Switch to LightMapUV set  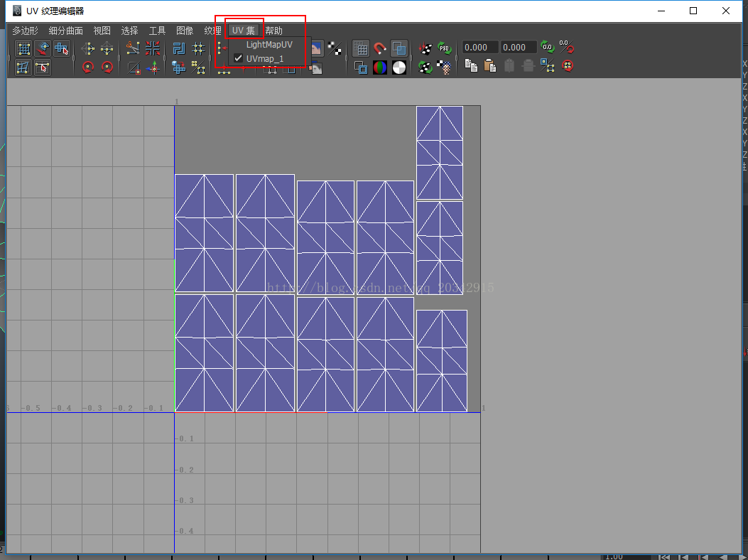tap(270, 44)
